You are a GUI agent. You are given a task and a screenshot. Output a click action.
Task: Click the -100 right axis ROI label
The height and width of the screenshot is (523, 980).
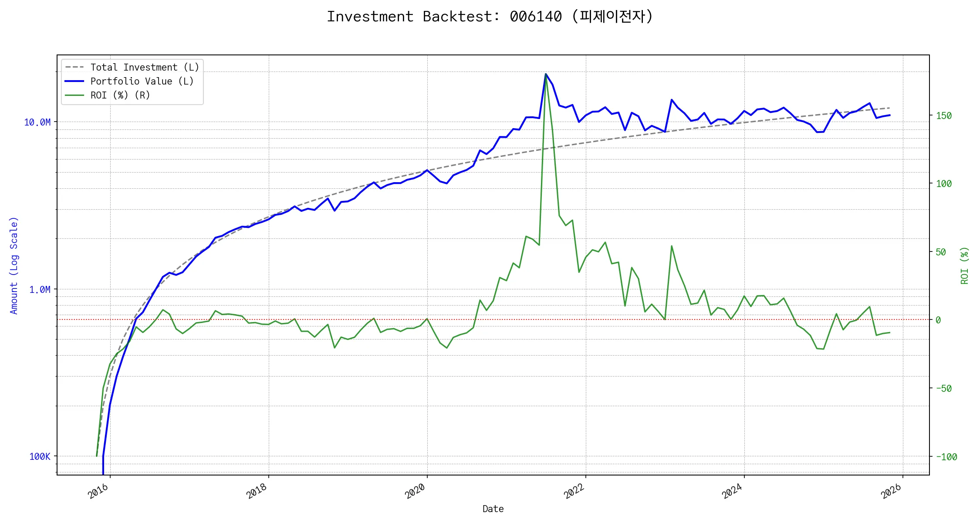(x=946, y=457)
